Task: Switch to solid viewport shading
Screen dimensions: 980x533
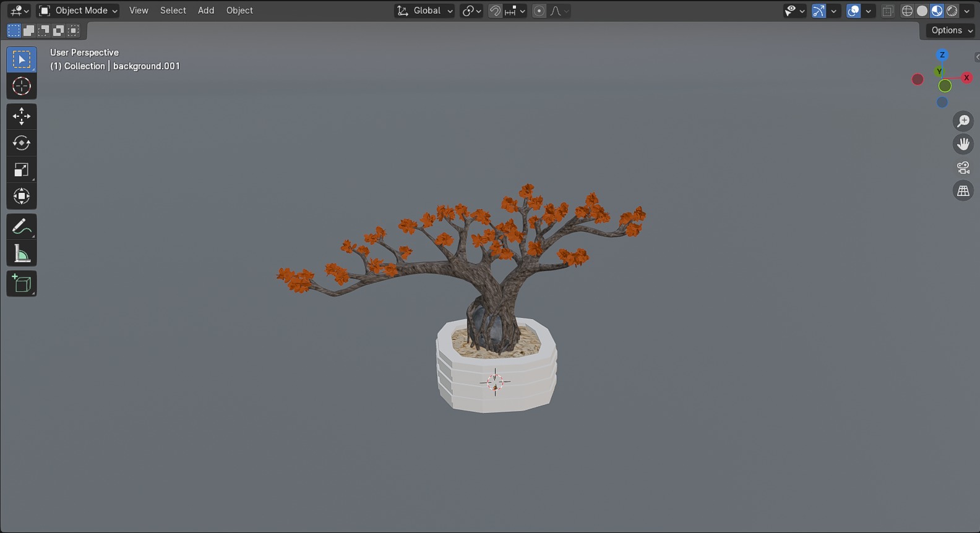Action: click(922, 11)
